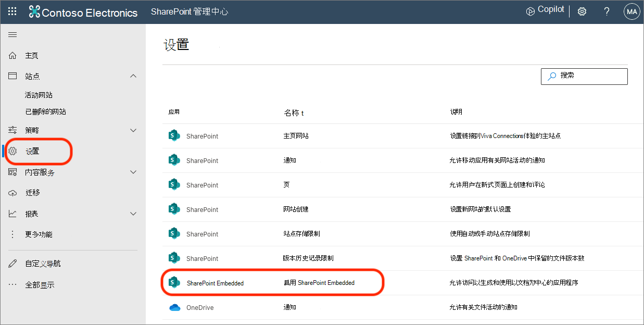Expand the 策略 section
Viewport: 644px width, 325px height.
133,130
